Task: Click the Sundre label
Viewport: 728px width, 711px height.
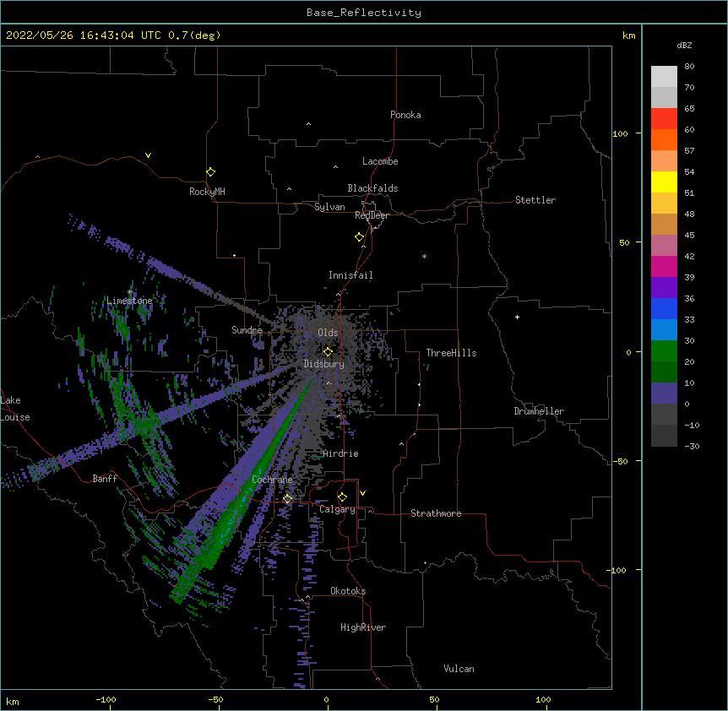Action: point(247,330)
